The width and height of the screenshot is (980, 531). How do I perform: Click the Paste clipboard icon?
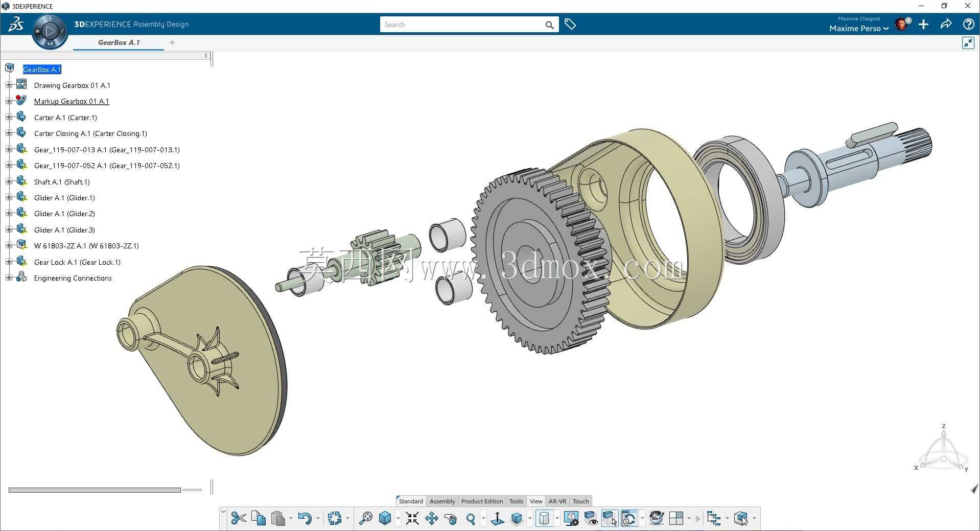pyautogui.click(x=278, y=518)
